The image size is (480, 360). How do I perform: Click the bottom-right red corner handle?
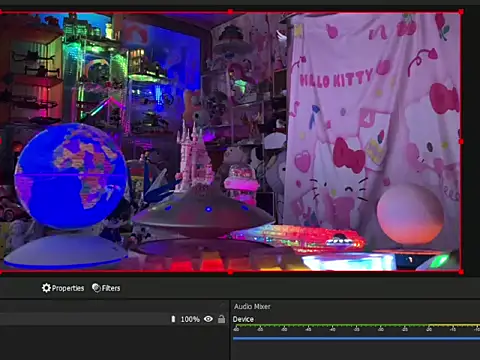pos(461,272)
